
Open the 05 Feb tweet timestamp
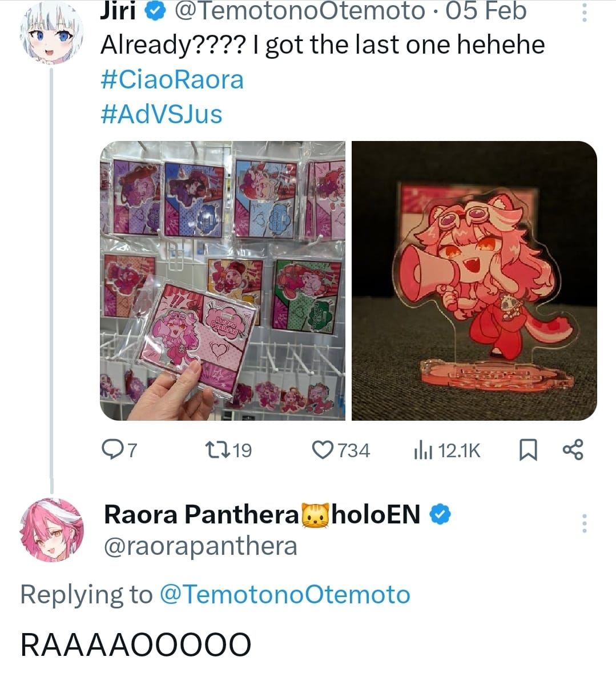click(x=485, y=11)
